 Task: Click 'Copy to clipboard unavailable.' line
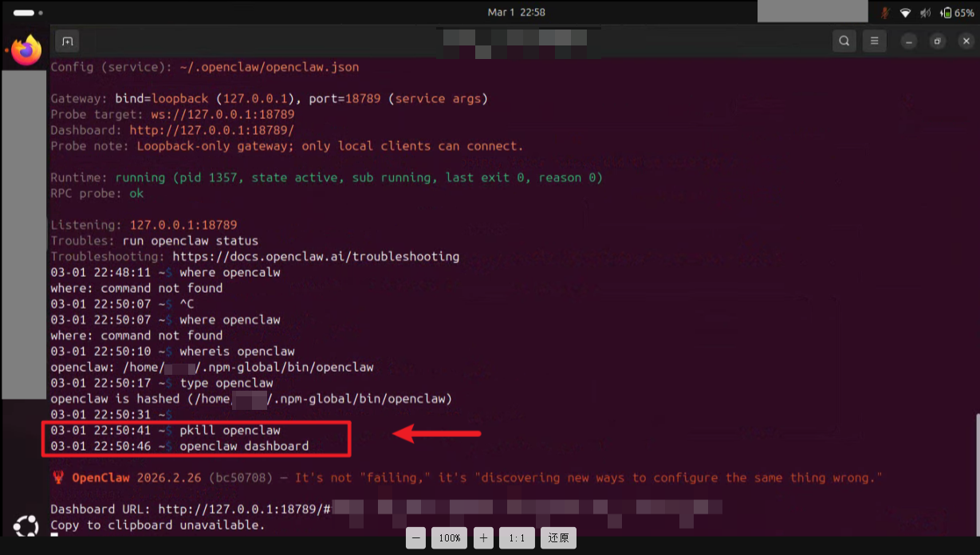(158, 525)
